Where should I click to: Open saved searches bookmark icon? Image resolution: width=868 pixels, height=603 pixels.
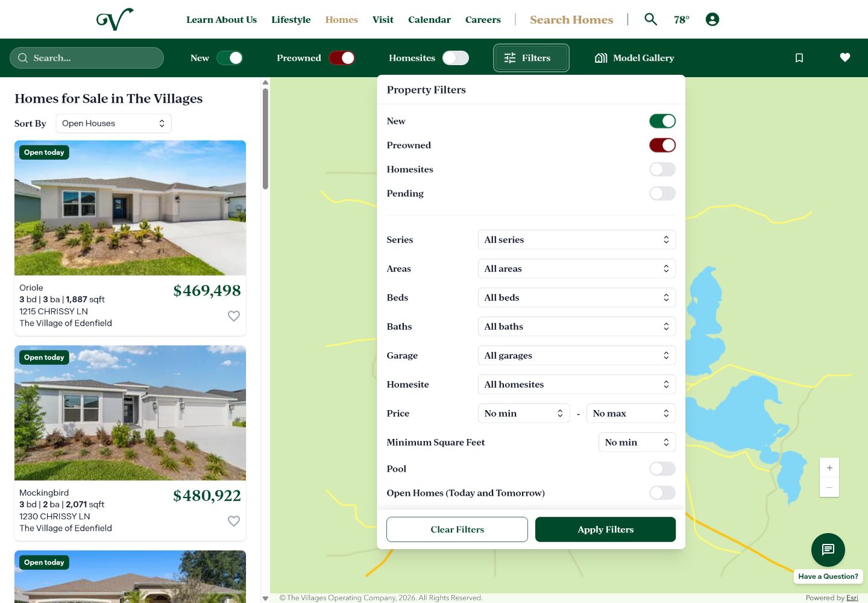coord(799,58)
